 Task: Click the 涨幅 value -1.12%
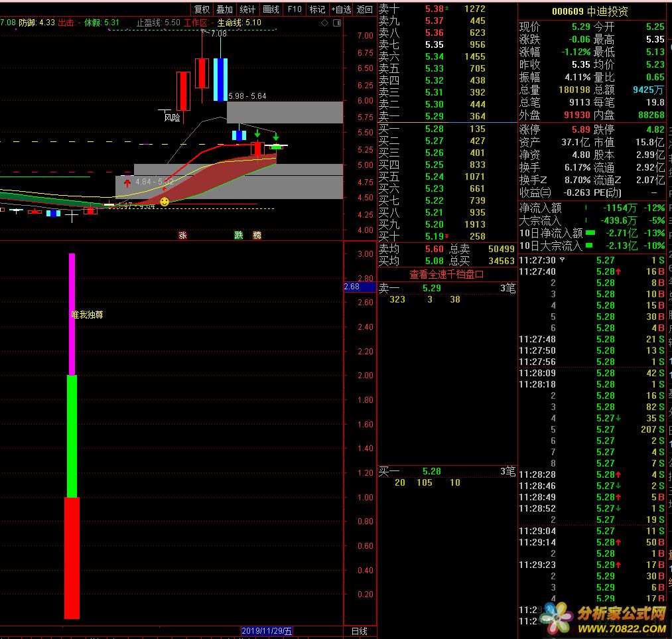[576, 52]
